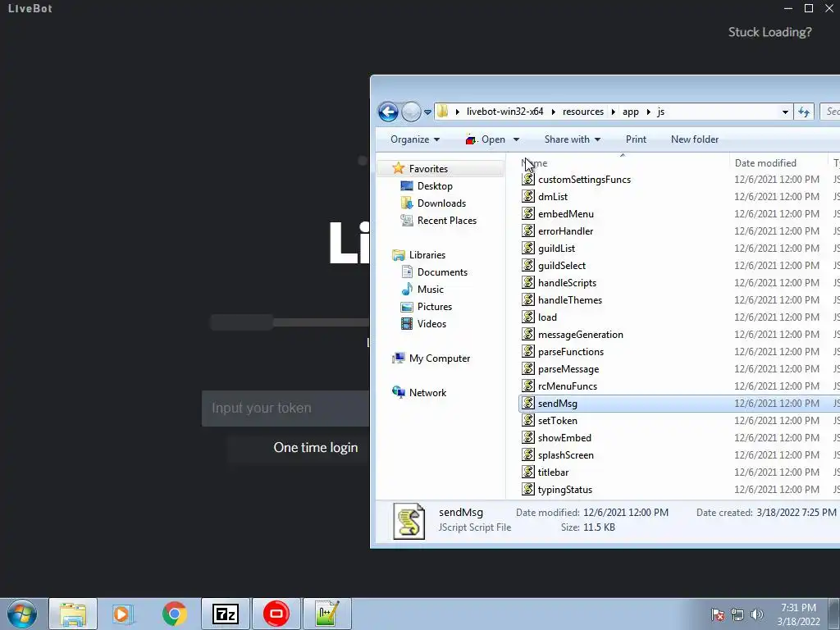840x630 pixels.
Task: Open Recent Places in the navigation pane
Action: coord(447,220)
